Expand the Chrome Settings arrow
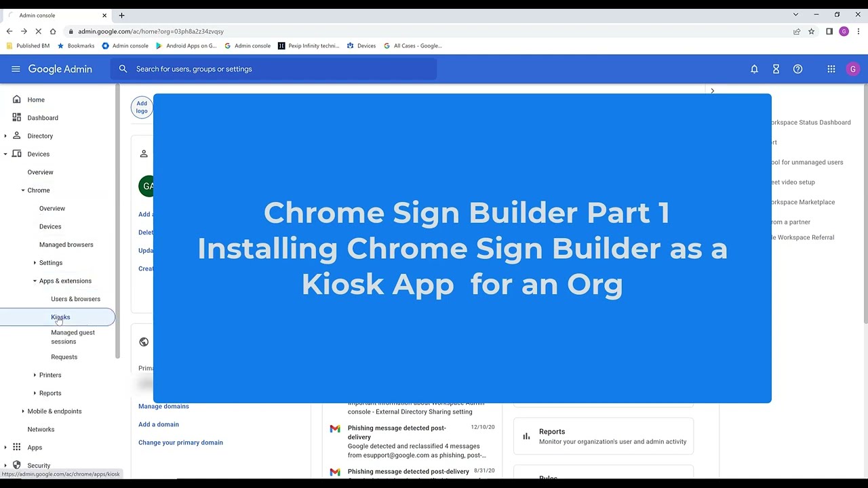 tap(35, 262)
